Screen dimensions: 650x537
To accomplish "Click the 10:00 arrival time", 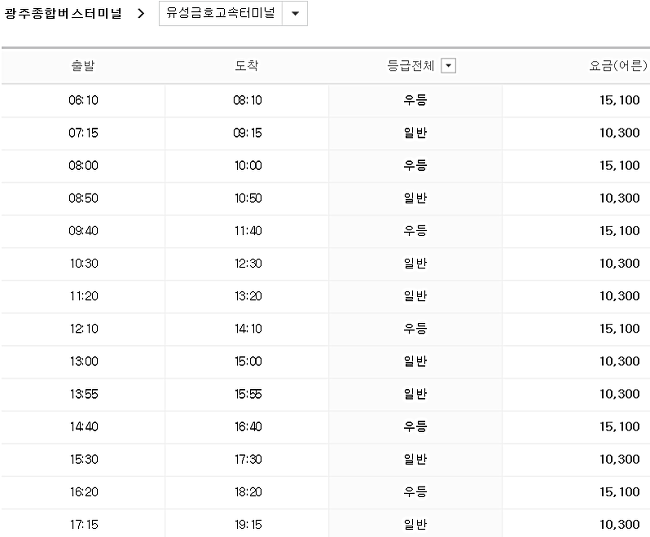I will pyautogui.click(x=248, y=165).
